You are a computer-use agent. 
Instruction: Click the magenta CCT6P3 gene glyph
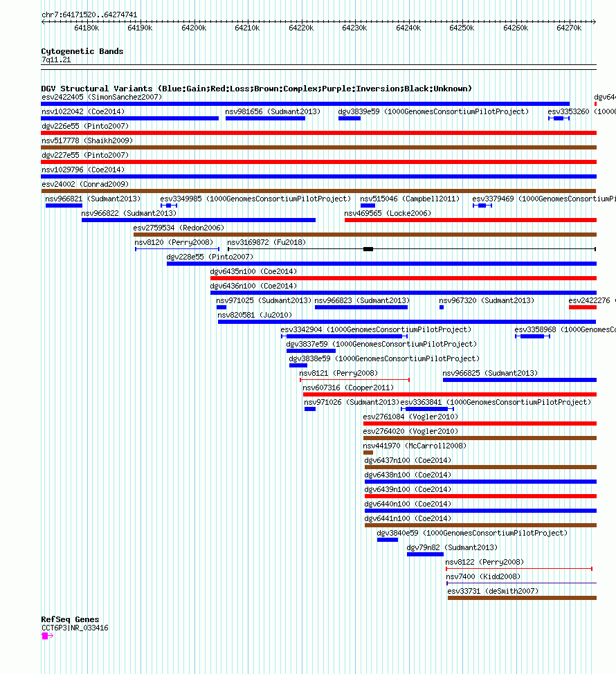(x=47, y=636)
